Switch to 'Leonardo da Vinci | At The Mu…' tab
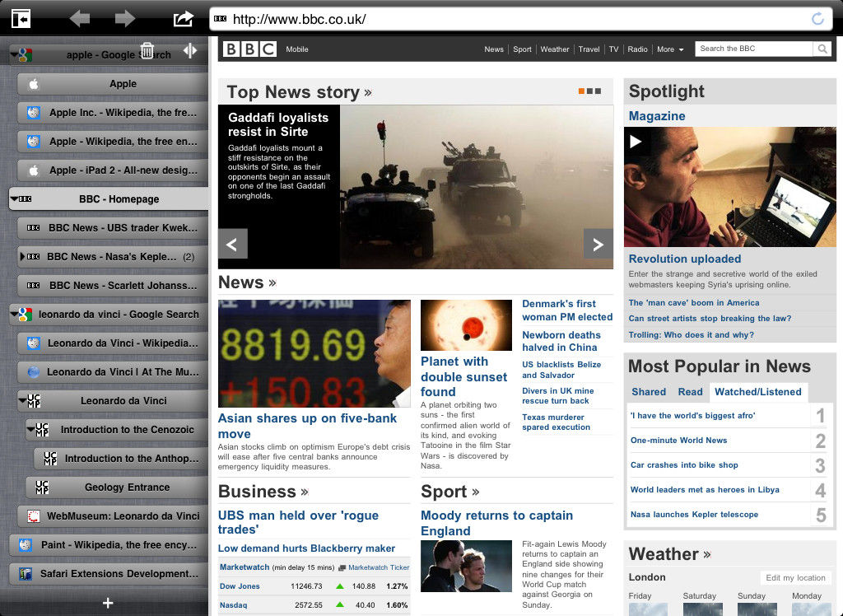The image size is (843, 616). (113, 372)
